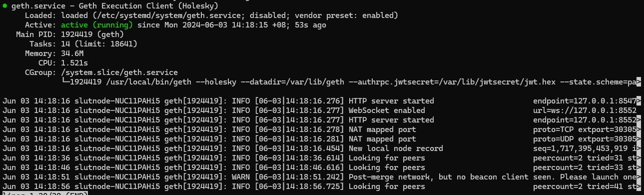Click the "New local node record" message
This screenshot has width=644, height=195.
(395, 148)
